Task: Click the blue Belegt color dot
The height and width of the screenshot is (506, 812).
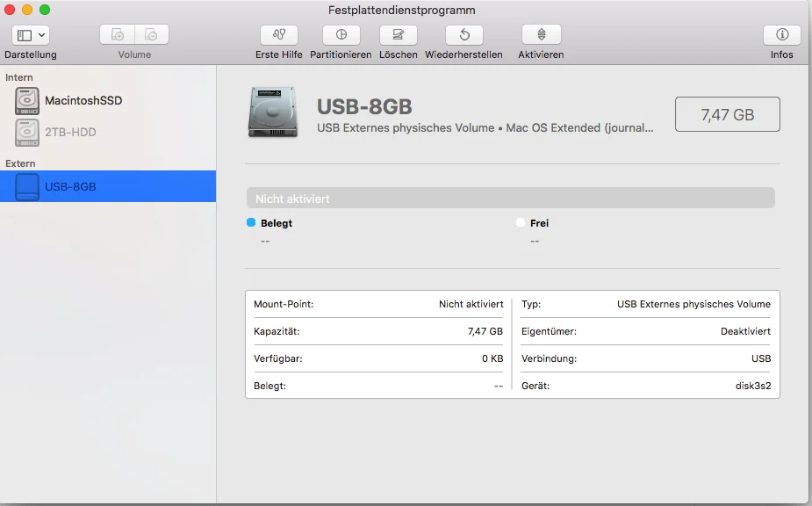Action: click(251, 222)
